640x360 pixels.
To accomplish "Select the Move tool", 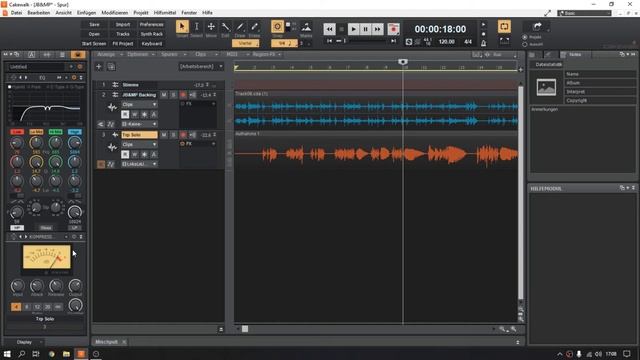I will pyautogui.click(x=211, y=27).
